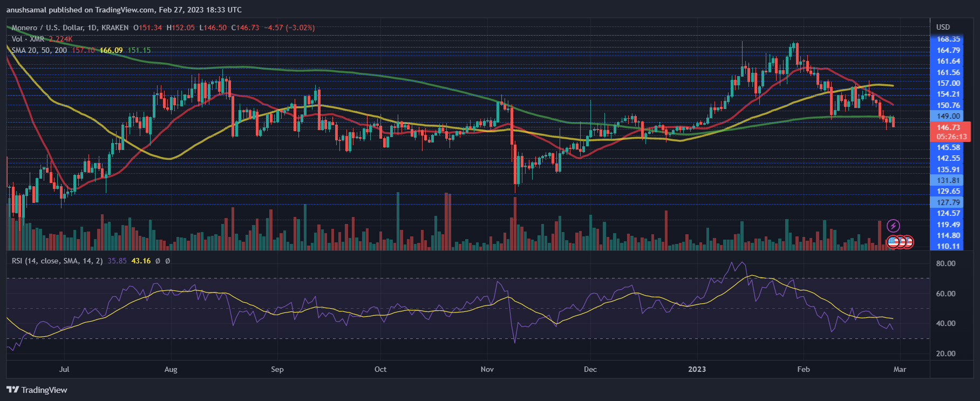Screen dimensions: 980x401
Task: Click the green SMA value 151.15
Action: pyautogui.click(x=139, y=50)
